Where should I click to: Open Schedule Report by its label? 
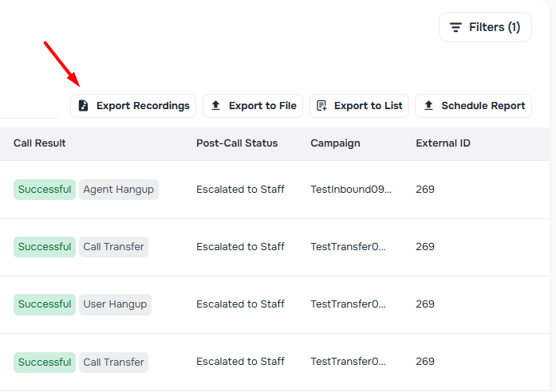[483, 106]
